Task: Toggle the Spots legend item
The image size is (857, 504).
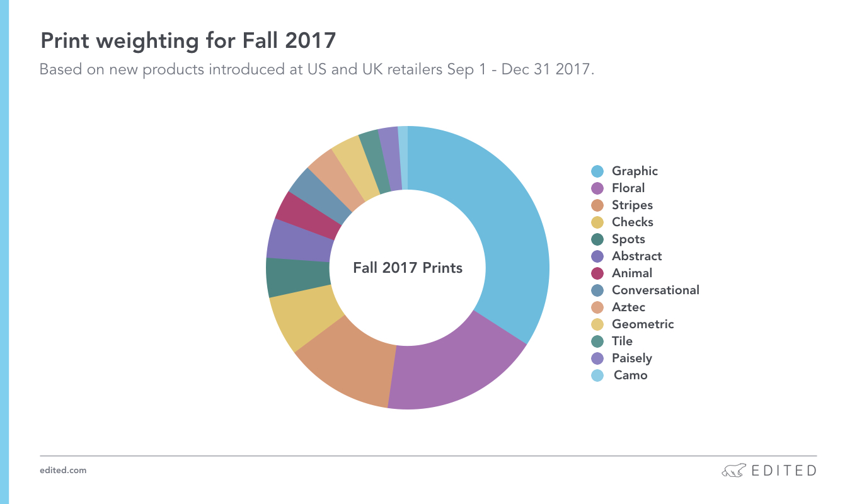Action: 619,239
